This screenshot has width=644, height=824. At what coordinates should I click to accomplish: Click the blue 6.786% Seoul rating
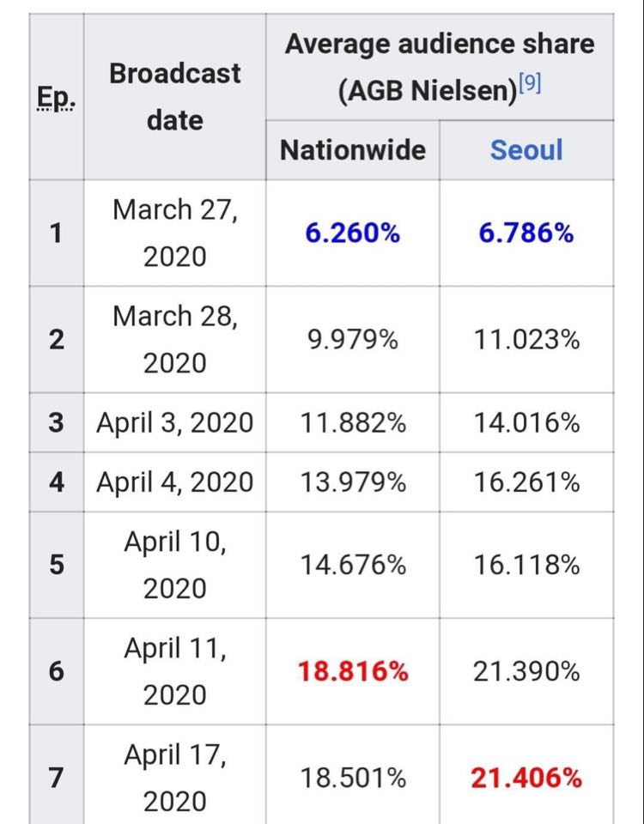coord(526,233)
